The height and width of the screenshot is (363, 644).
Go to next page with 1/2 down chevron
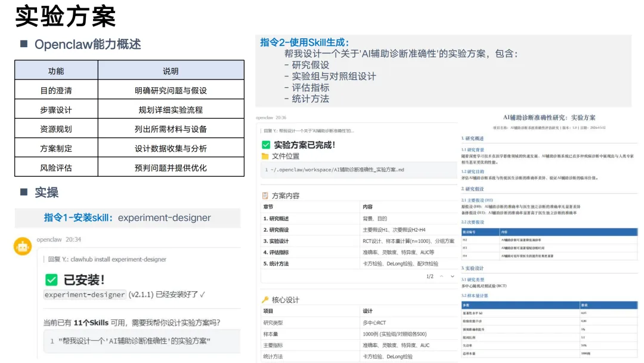(452, 276)
